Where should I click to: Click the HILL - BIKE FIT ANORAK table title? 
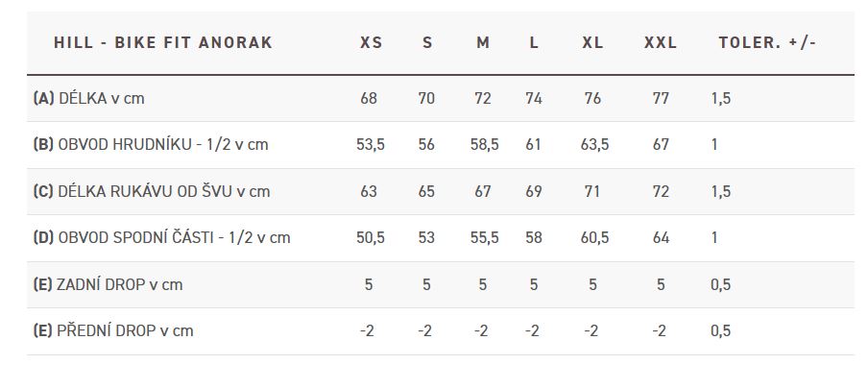pos(163,42)
